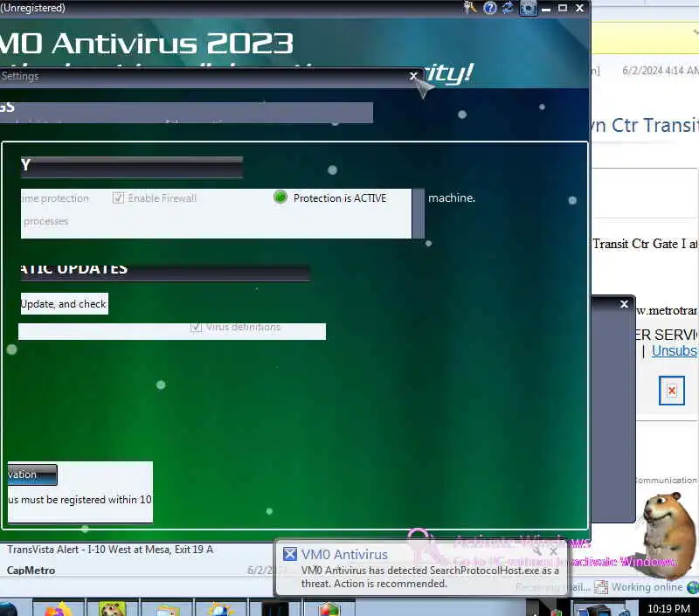699x616 pixels.
Task: Select the CapMetro sender row
Action: pos(31,570)
